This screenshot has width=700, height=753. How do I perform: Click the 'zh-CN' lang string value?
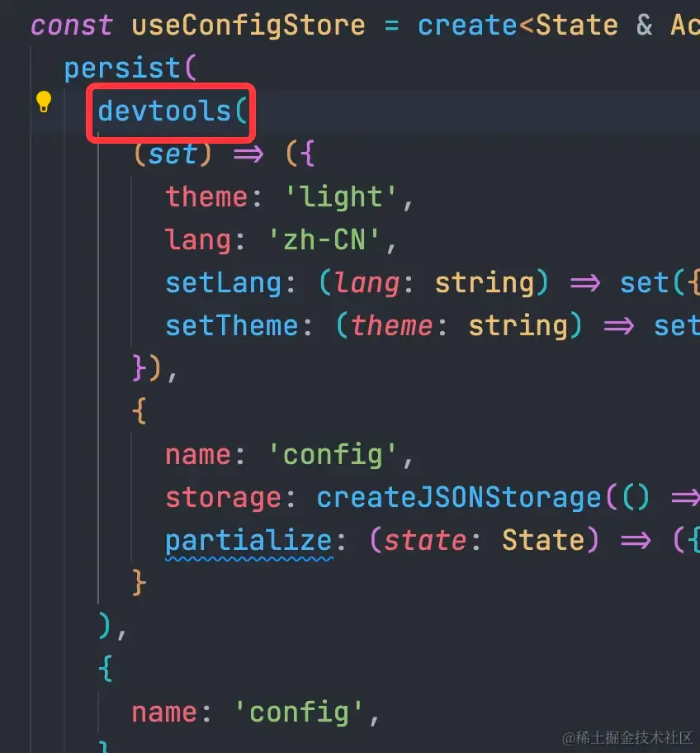(324, 239)
